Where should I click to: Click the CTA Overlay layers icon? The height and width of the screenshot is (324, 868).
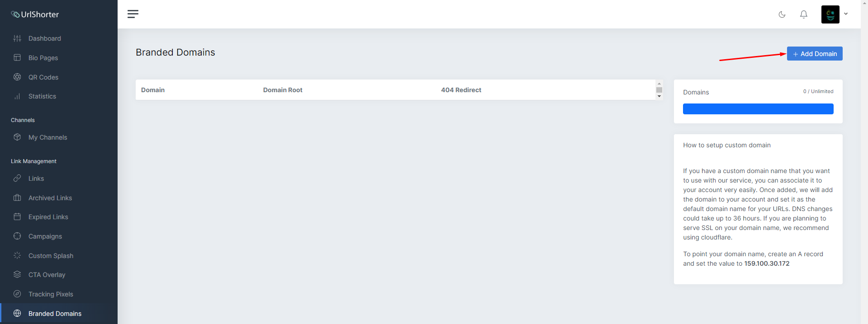(x=17, y=275)
